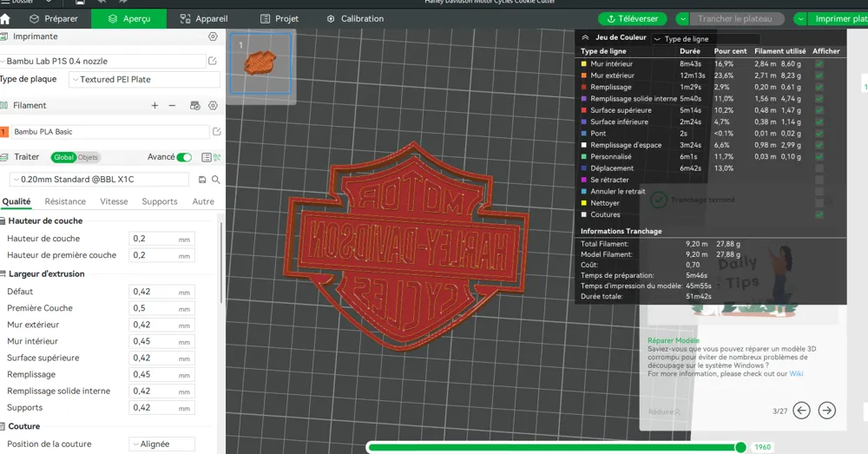Click Remplissage solide interne width field
Image resolution: width=868 pixels, height=454 pixels.
(161, 391)
